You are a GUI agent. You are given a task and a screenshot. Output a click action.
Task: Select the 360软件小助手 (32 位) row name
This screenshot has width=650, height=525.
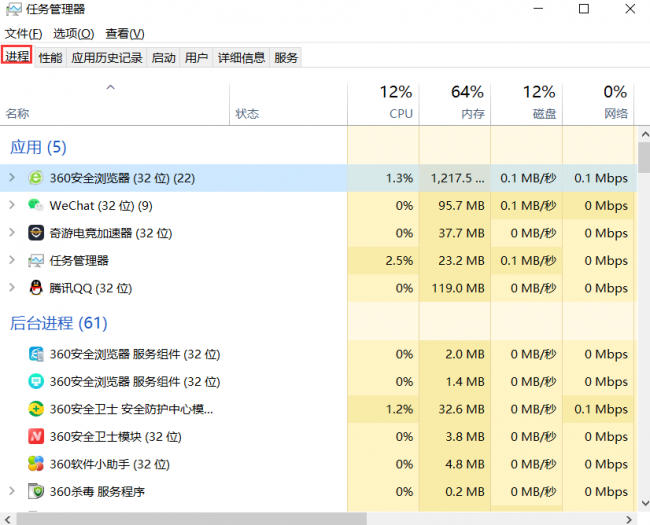[110, 464]
